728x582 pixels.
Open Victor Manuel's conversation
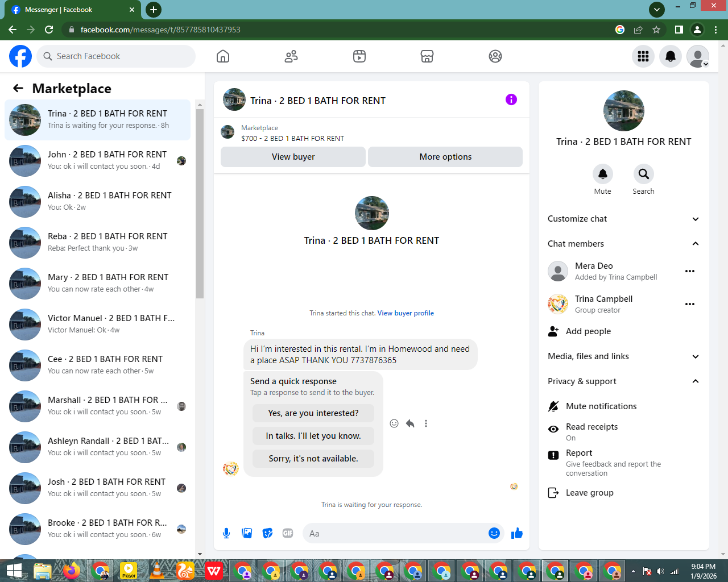98,325
